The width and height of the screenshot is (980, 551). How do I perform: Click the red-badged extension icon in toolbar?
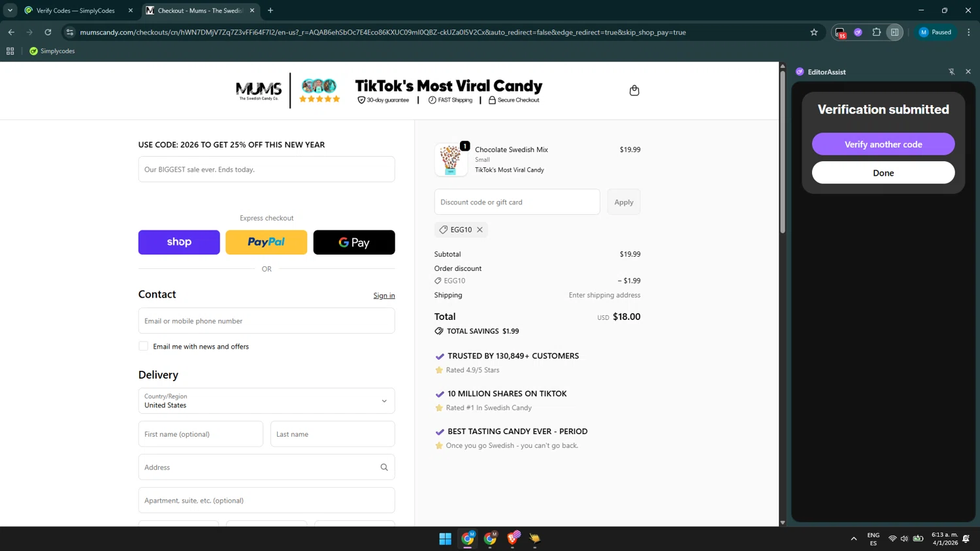[x=840, y=33]
